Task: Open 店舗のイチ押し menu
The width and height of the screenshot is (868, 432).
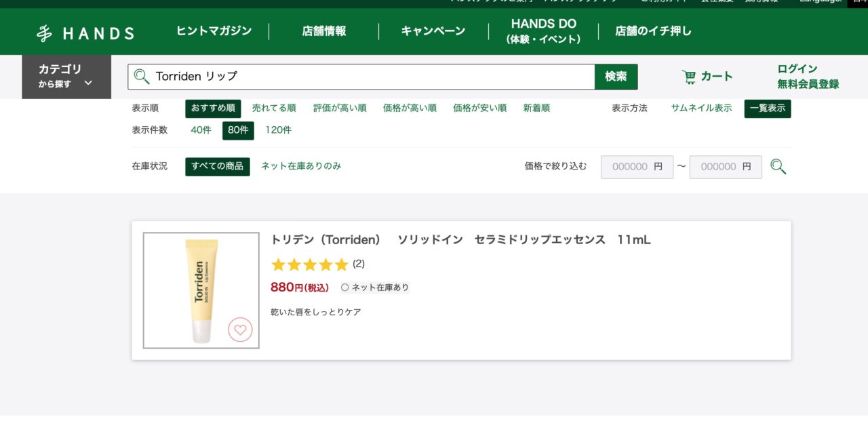Action: pyautogui.click(x=653, y=31)
